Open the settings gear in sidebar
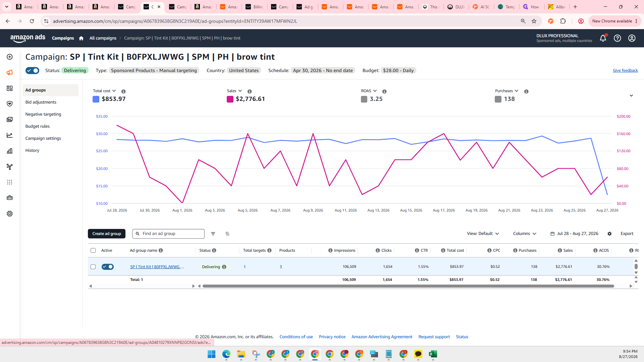644x362 pixels. (10, 214)
